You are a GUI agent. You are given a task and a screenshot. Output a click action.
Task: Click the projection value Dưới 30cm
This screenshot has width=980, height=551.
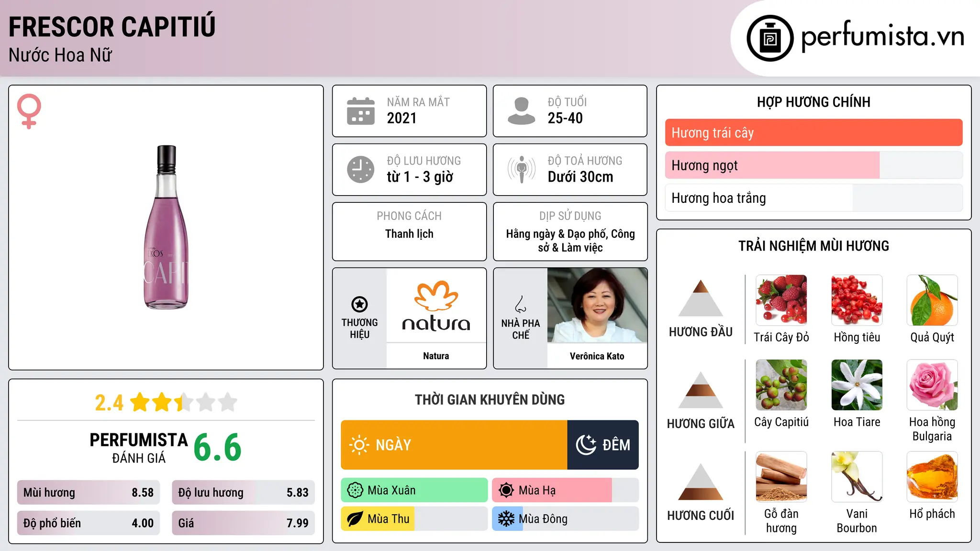pyautogui.click(x=580, y=177)
